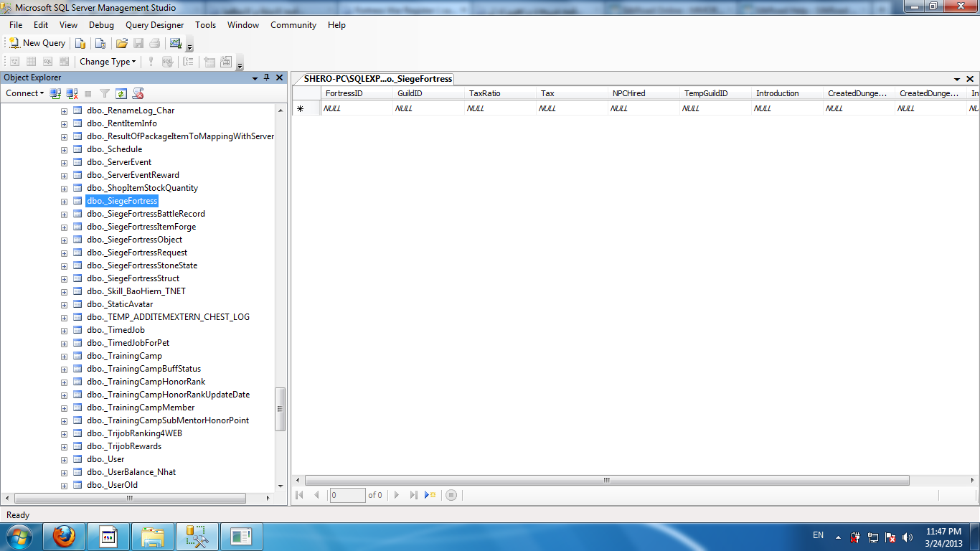Click the Add Table icon
The width and height of the screenshot is (980, 551).
209,62
